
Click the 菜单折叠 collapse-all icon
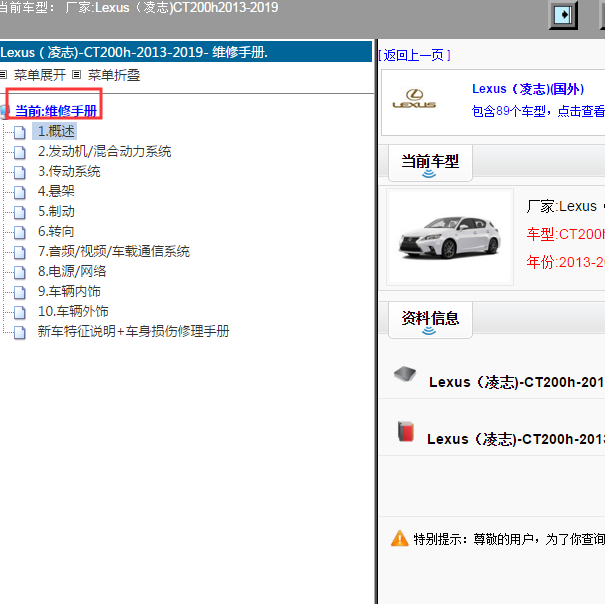point(77,74)
